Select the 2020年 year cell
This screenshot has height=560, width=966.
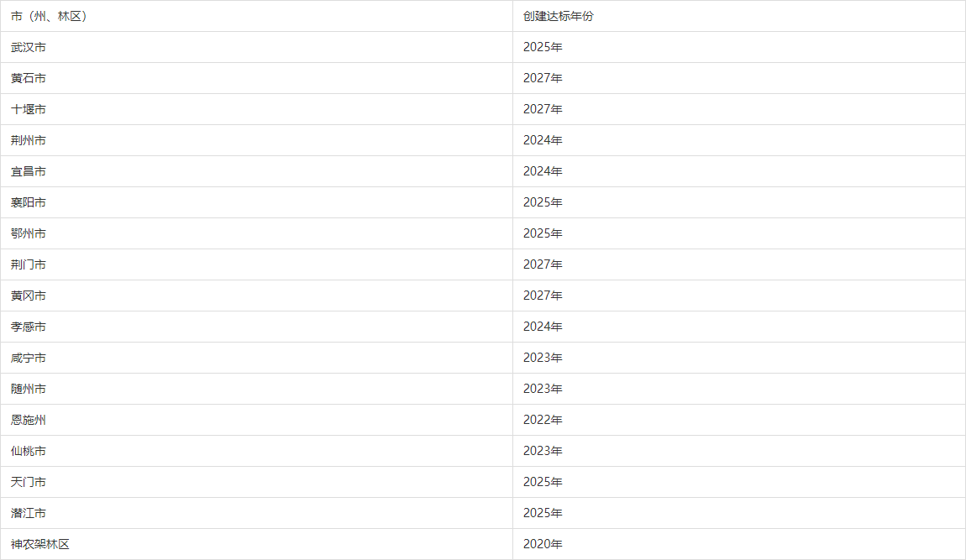(x=738, y=544)
